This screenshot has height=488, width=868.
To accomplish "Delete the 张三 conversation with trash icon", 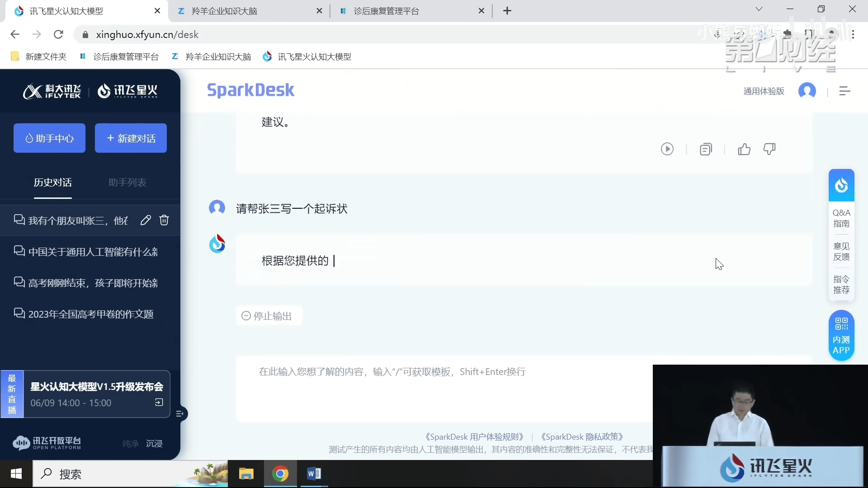I will 164,220.
